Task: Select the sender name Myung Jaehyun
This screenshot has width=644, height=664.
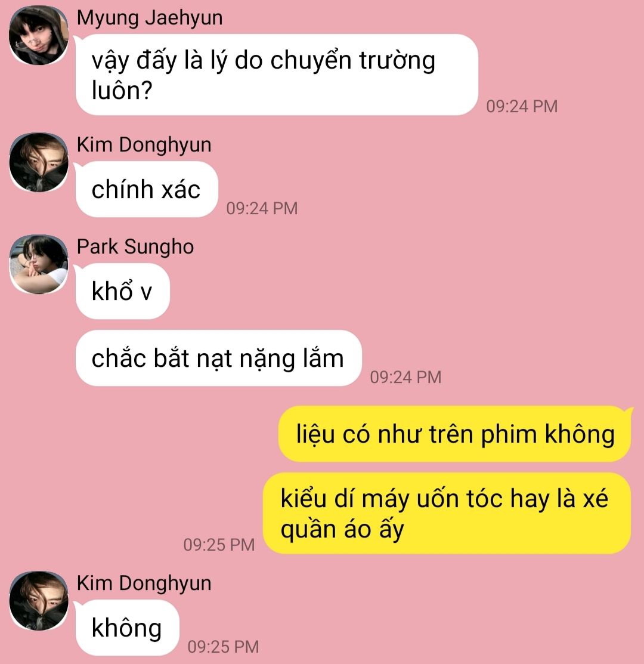Action: tap(149, 18)
